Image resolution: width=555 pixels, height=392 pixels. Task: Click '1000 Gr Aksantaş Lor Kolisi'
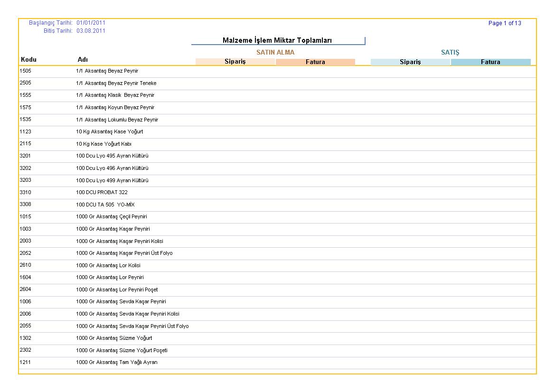coord(108,265)
